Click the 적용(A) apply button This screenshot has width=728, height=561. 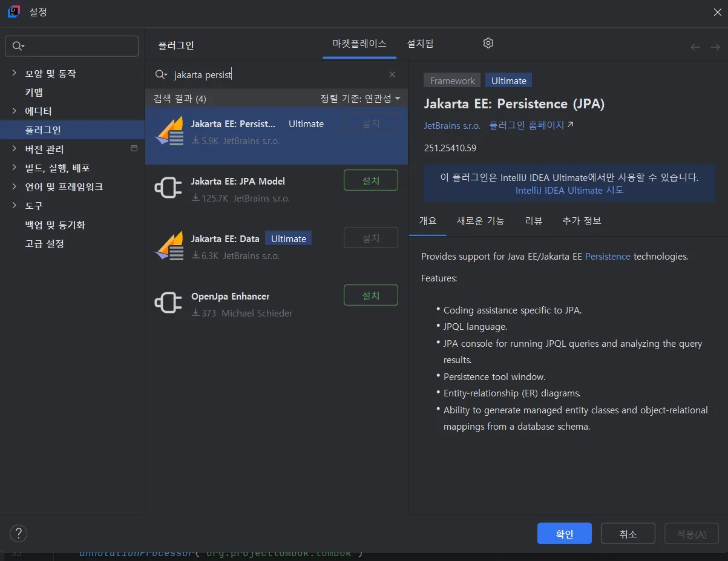[692, 534]
